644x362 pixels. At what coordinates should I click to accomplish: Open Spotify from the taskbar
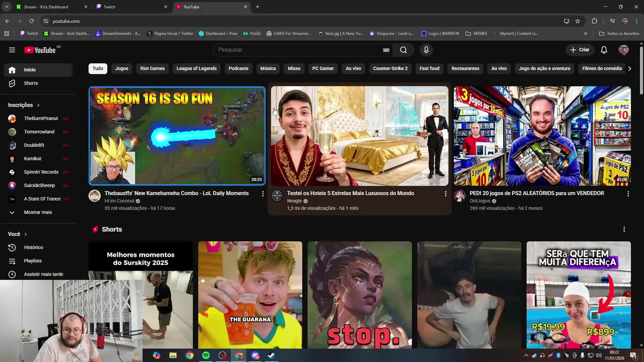206,355
